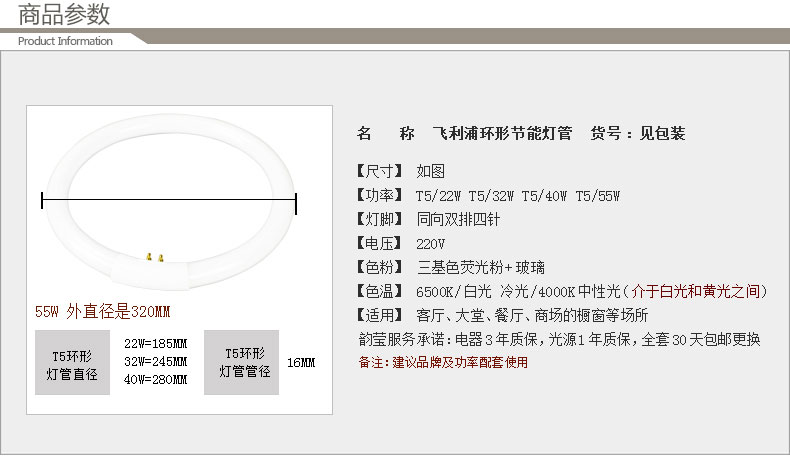This screenshot has width=790, height=462.
Task: Click the 如图 size value
Action: pyautogui.click(x=431, y=171)
